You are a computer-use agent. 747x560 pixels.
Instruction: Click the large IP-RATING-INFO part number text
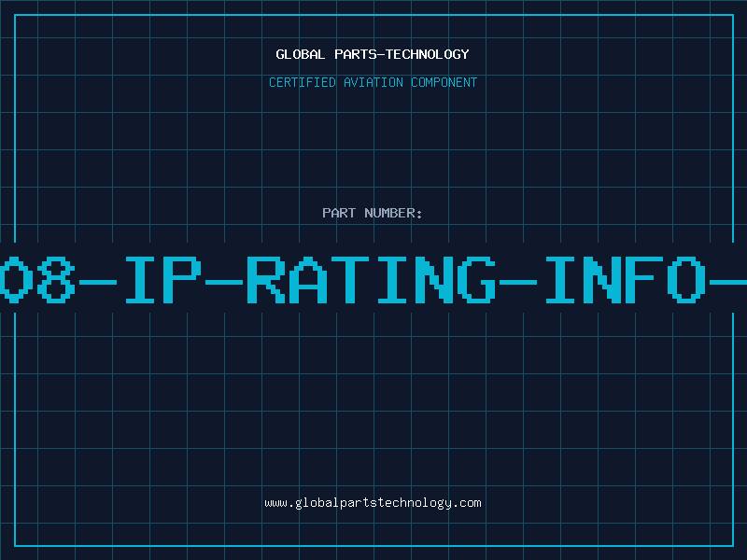click(x=373, y=279)
